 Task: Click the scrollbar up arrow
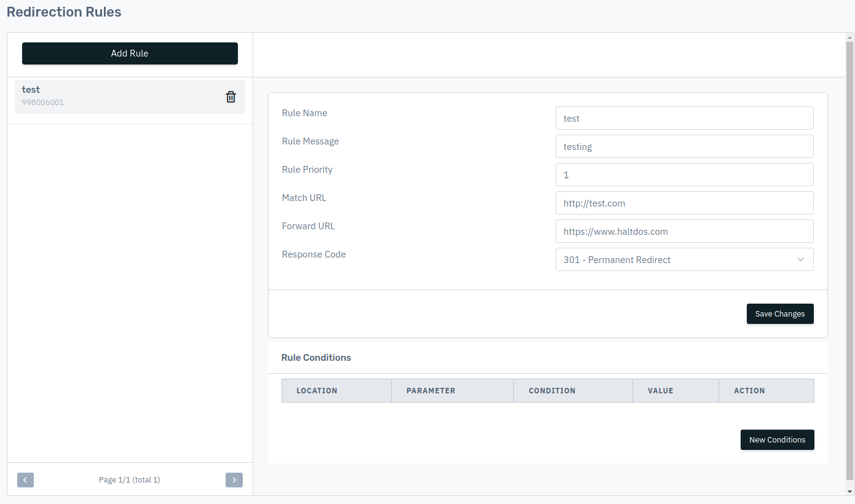coord(850,37)
